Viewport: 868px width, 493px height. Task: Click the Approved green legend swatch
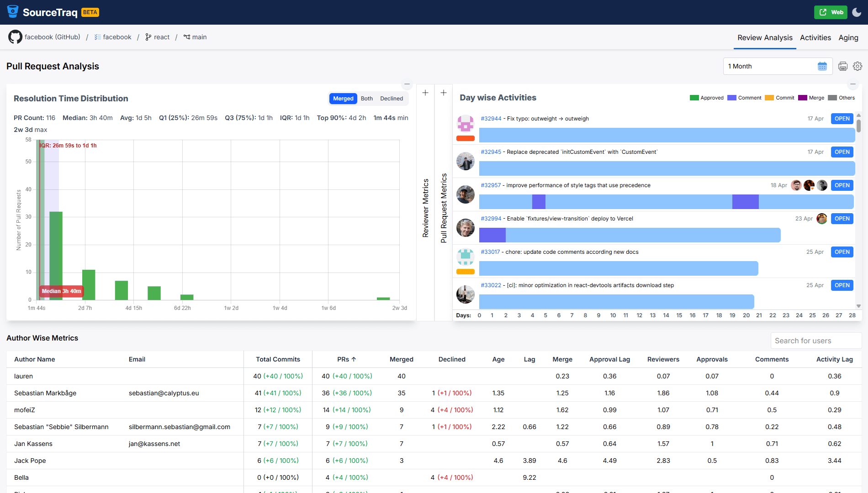(x=694, y=98)
